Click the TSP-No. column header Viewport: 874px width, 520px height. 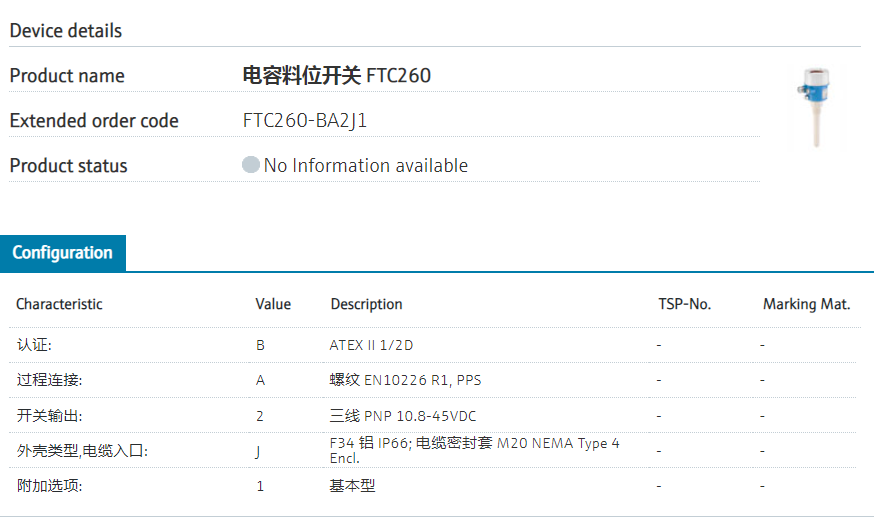pyautogui.click(x=684, y=304)
